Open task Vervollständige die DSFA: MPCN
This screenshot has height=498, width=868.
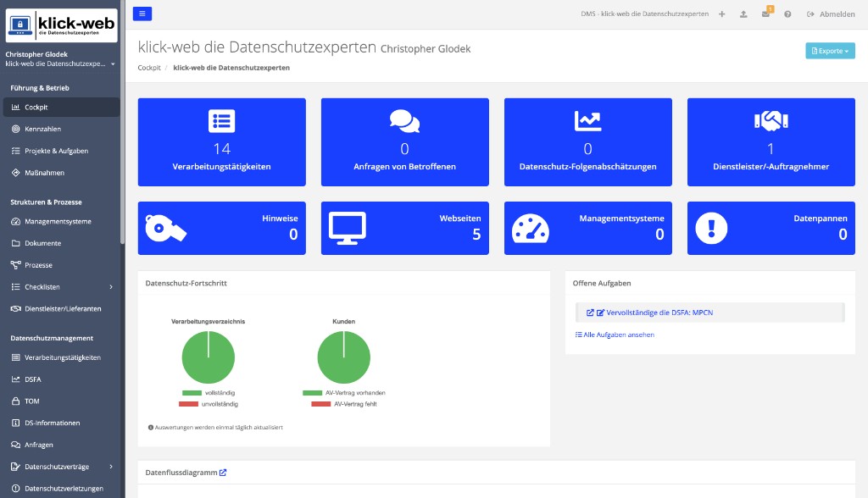click(x=659, y=313)
